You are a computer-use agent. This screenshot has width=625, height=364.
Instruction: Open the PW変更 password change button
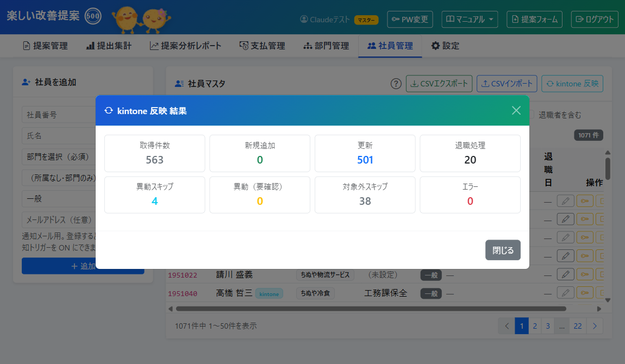[x=410, y=19]
